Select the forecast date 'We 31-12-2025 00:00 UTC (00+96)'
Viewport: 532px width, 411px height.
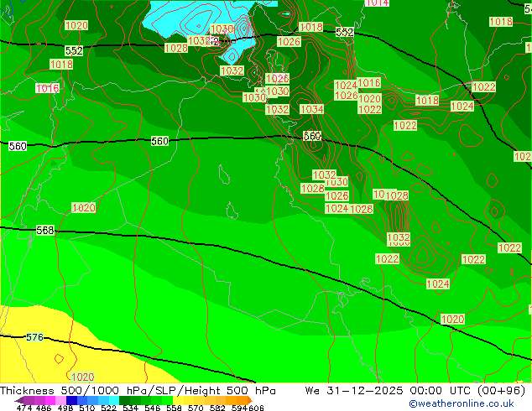(415, 391)
